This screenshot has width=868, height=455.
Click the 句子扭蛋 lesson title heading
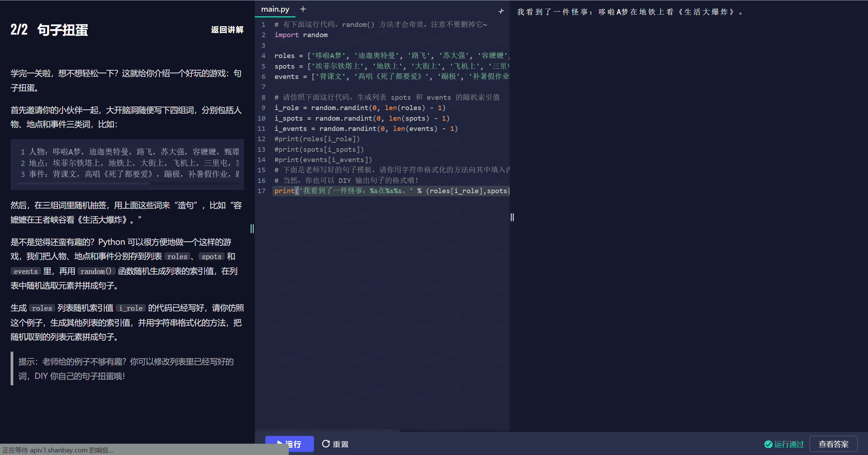click(63, 30)
